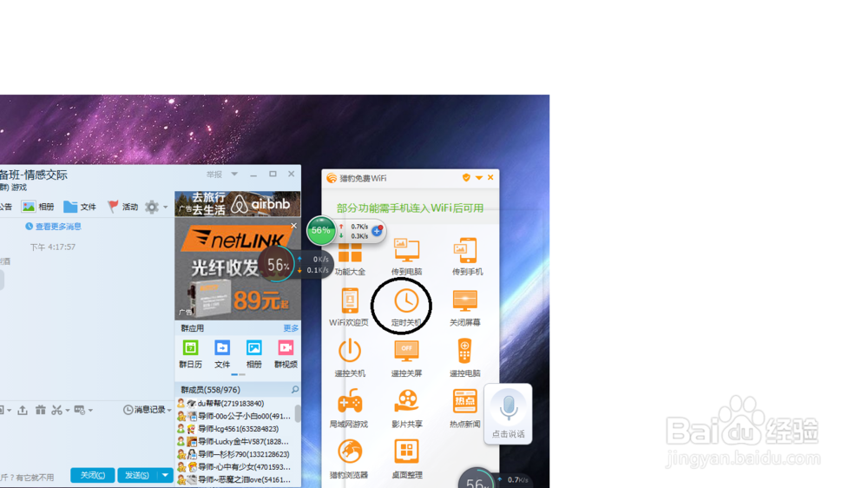Open WiFi欢迎页 icon
The height and width of the screenshot is (488, 868).
349,307
